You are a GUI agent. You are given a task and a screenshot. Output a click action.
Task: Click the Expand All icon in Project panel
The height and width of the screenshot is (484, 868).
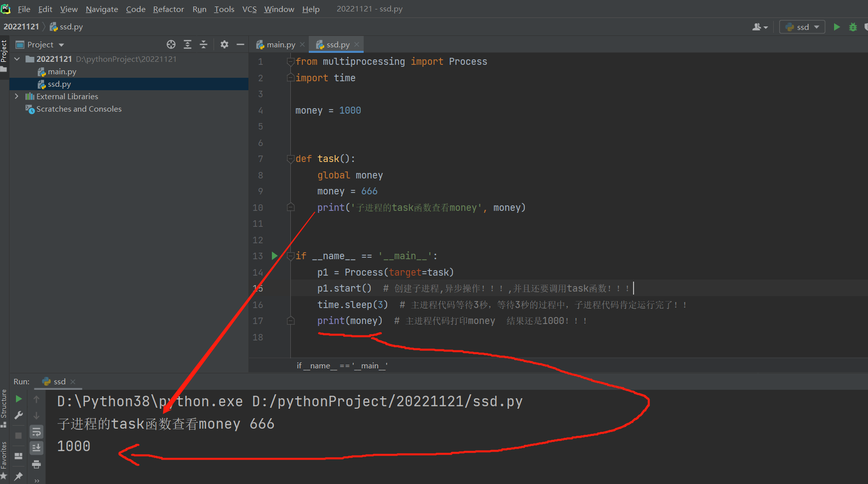188,44
